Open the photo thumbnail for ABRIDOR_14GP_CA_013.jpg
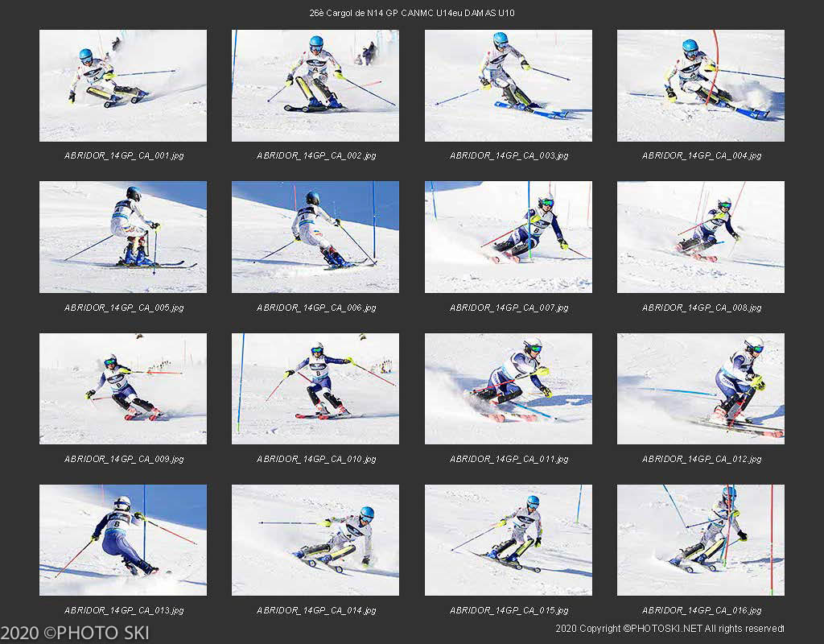The image size is (824, 644). [123, 540]
